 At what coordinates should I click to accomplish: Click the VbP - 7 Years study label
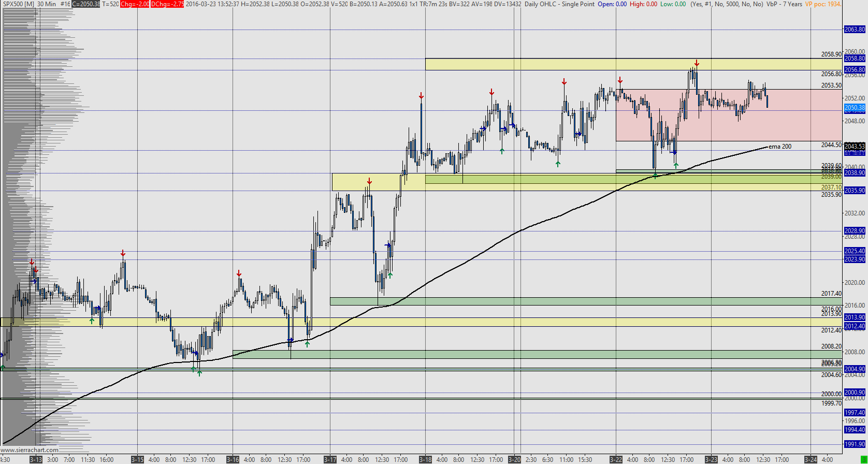coord(784,4)
